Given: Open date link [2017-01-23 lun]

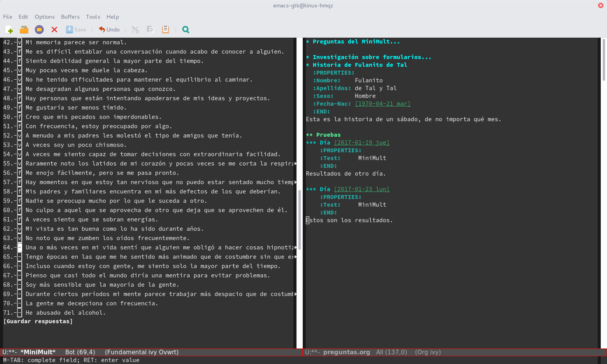Looking at the screenshot, I should click(362, 189).
